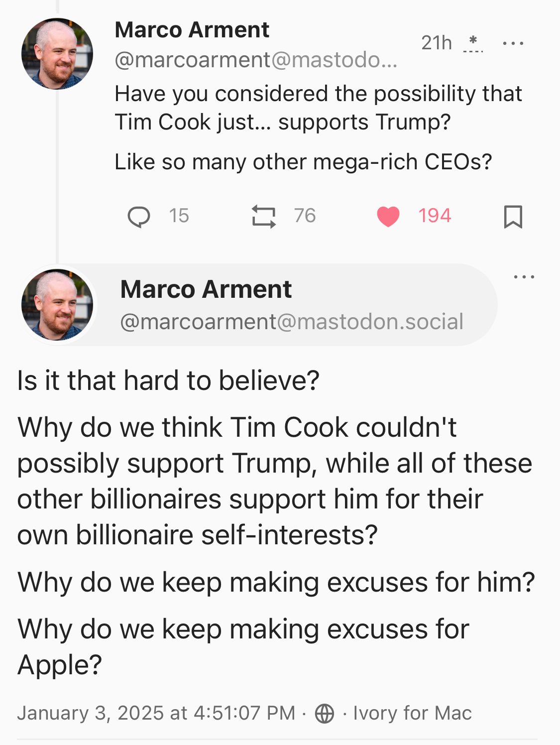Open the @marcoarment@mastodon.social profile handle
The image size is (560, 745).
tap(292, 322)
